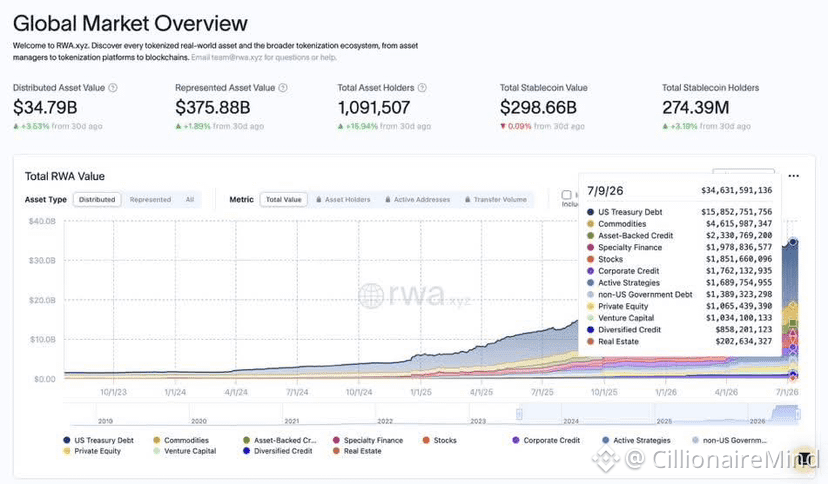Screen dimensions: 828x484
Task: Click the 2020 label on the range timeline
Action: click(199, 421)
